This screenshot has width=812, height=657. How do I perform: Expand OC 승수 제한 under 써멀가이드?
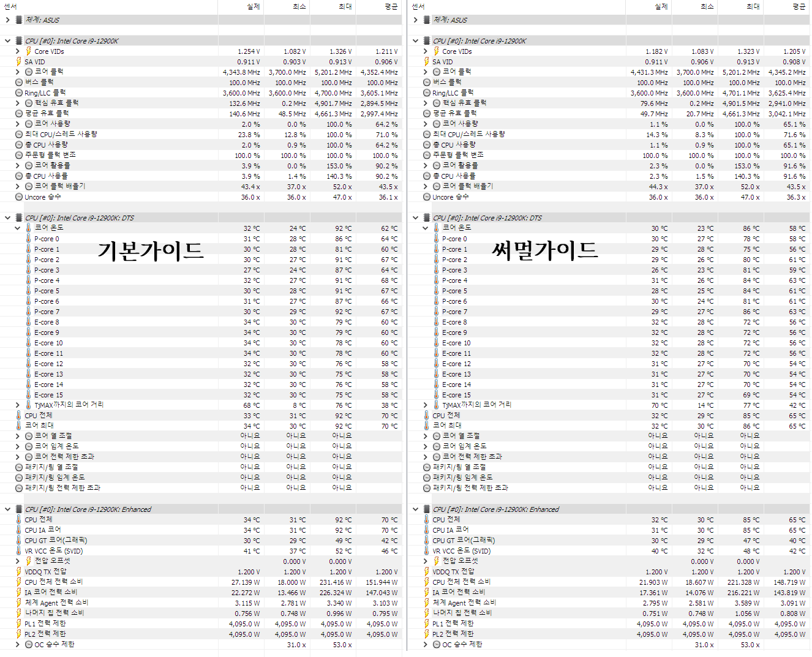pos(426,645)
